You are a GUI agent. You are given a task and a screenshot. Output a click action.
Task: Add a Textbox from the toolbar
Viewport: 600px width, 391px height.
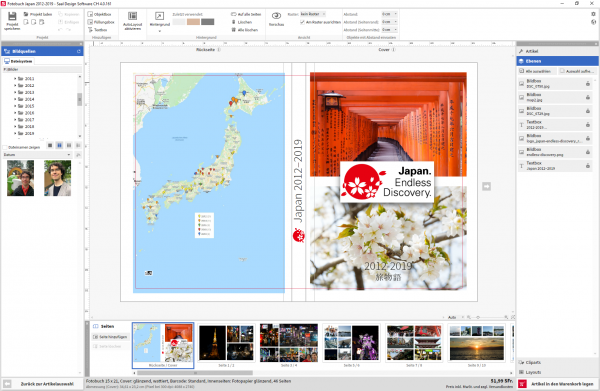pos(98,29)
